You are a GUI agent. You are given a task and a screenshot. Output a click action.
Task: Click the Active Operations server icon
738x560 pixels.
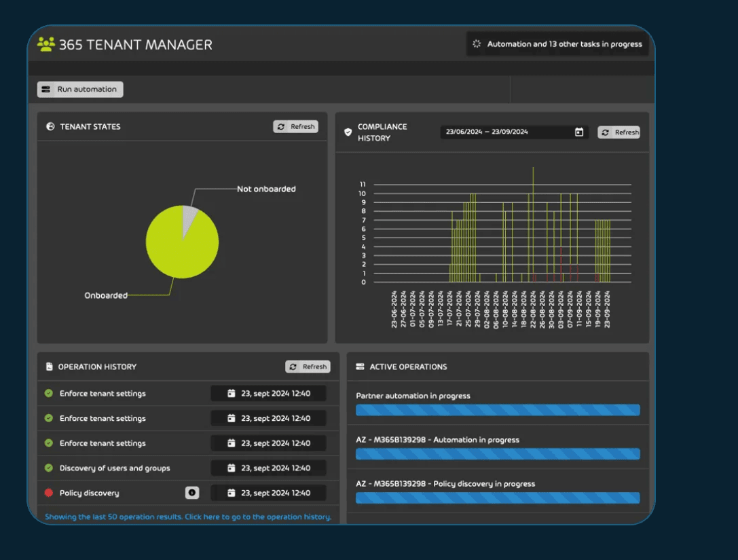coord(360,367)
